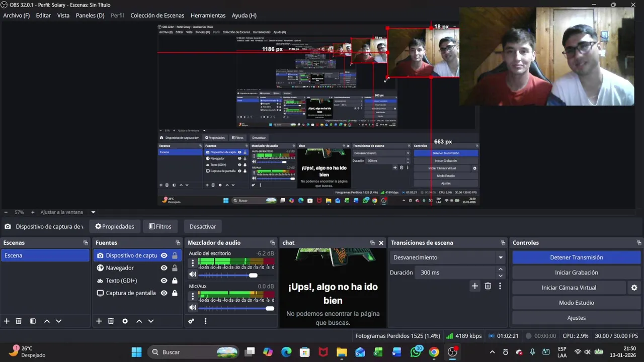Open transition properties three-dot menu
The width and height of the screenshot is (644, 362).
(x=500, y=286)
